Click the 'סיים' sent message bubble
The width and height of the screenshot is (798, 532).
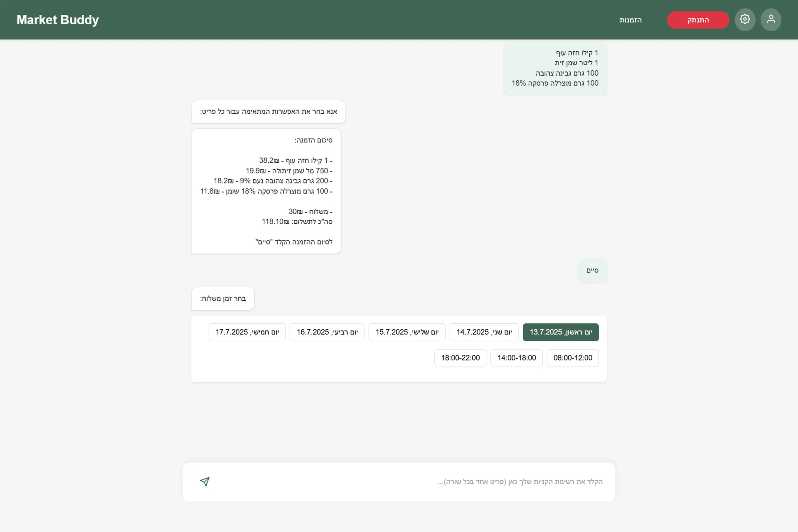592,270
